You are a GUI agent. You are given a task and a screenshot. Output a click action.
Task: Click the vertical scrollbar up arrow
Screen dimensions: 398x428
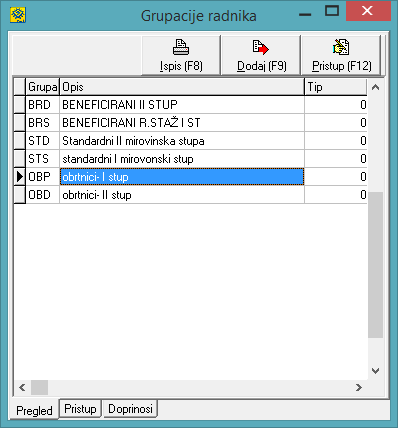[x=375, y=87]
